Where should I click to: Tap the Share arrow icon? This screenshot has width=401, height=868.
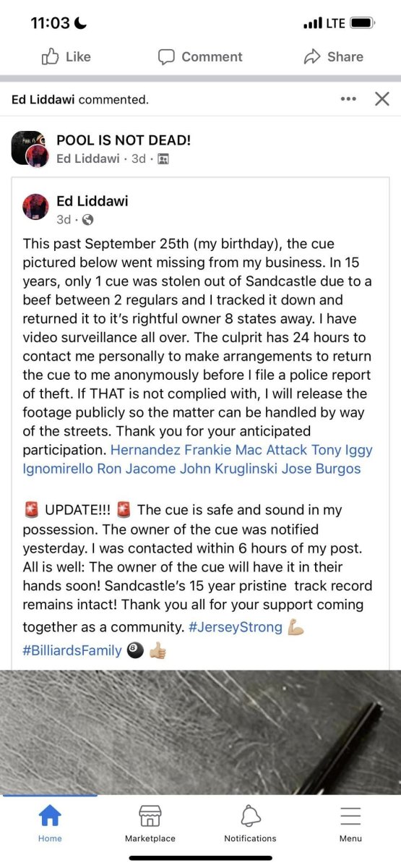(312, 56)
